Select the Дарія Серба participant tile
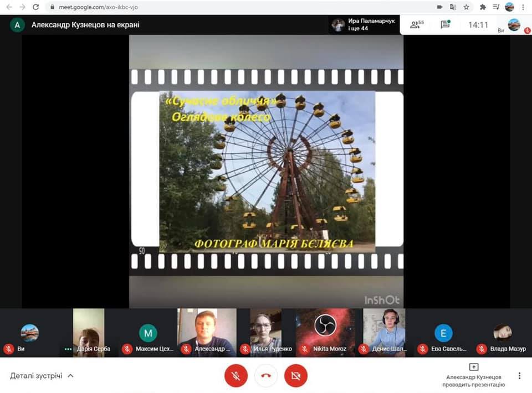Image resolution: width=532 pixels, height=393 pixels. pos(89,332)
